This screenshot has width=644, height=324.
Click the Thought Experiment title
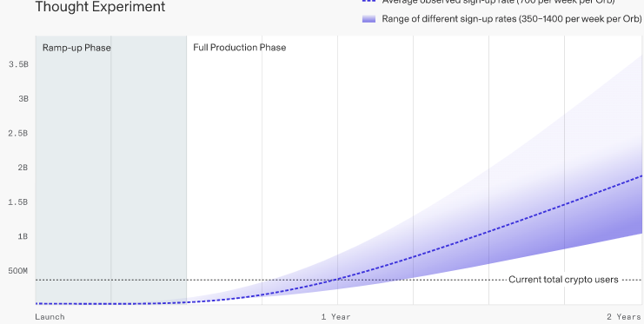tap(100, 7)
